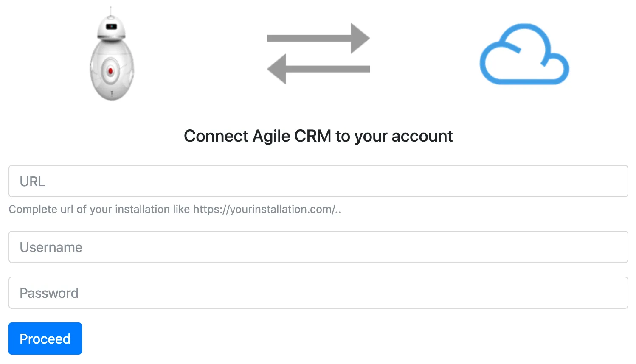Click the word 'account' in the heading
Screen dimensions: 636x364
[x=422, y=136]
